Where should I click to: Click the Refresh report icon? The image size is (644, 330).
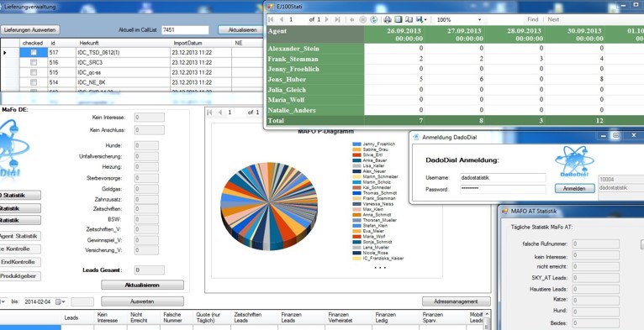(x=374, y=19)
